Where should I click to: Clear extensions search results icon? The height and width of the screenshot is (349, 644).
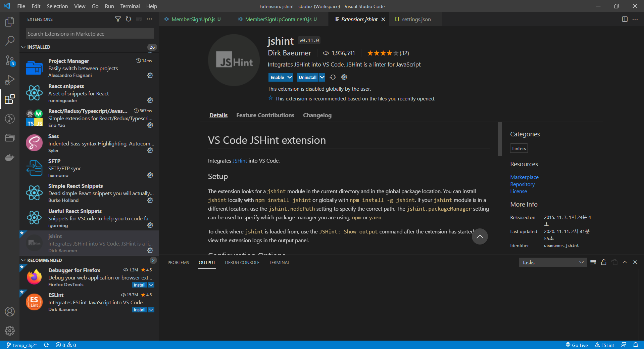139,19
